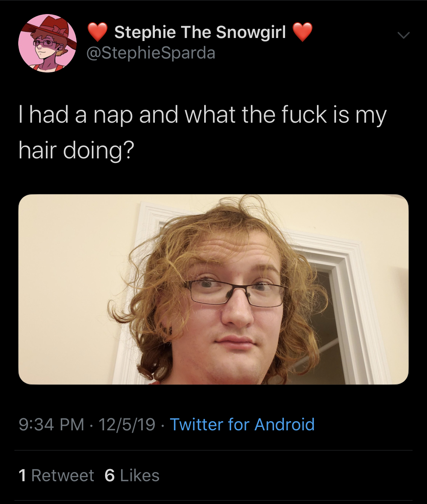Click the glasses in the attached photo

click(x=236, y=293)
